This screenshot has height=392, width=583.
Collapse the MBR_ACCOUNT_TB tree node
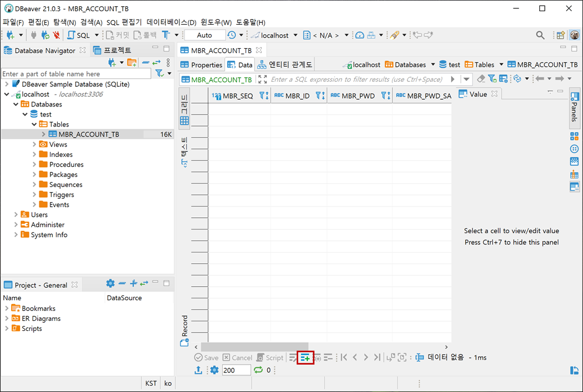click(44, 134)
